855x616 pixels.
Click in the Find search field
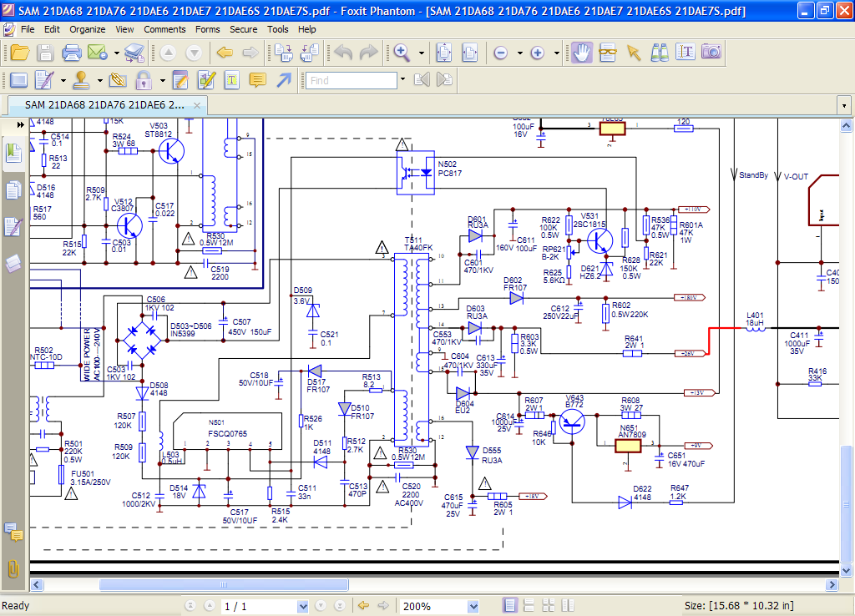[x=351, y=80]
